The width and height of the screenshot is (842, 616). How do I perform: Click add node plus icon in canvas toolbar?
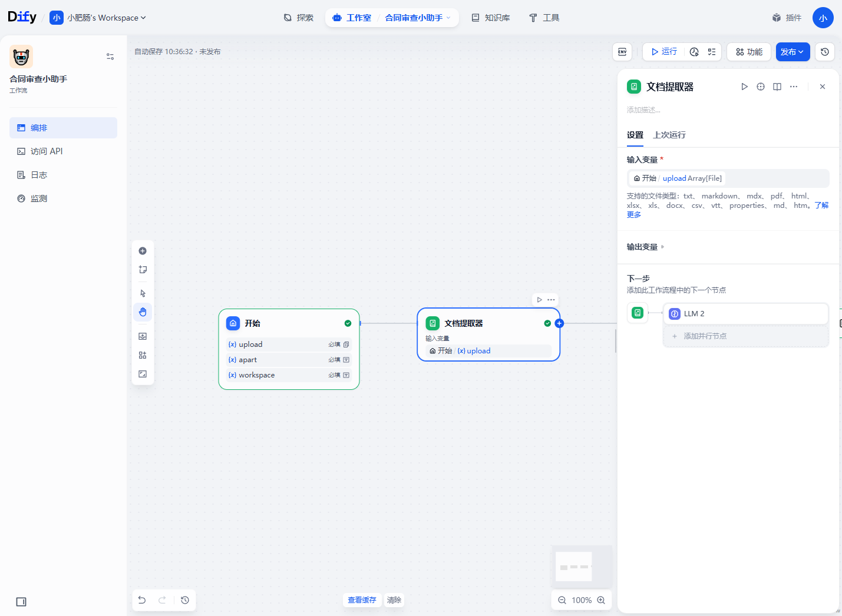pos(143,251)
